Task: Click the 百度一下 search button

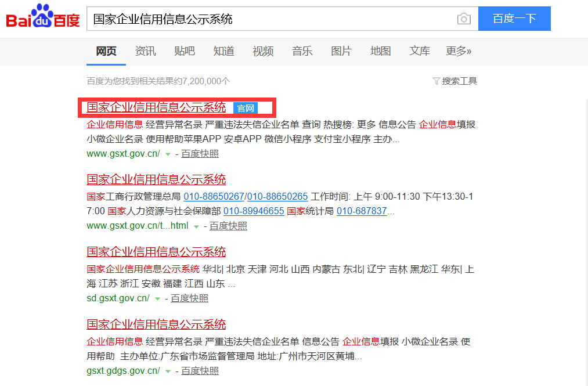Action: pyautogui.click(x=514, y=19)
